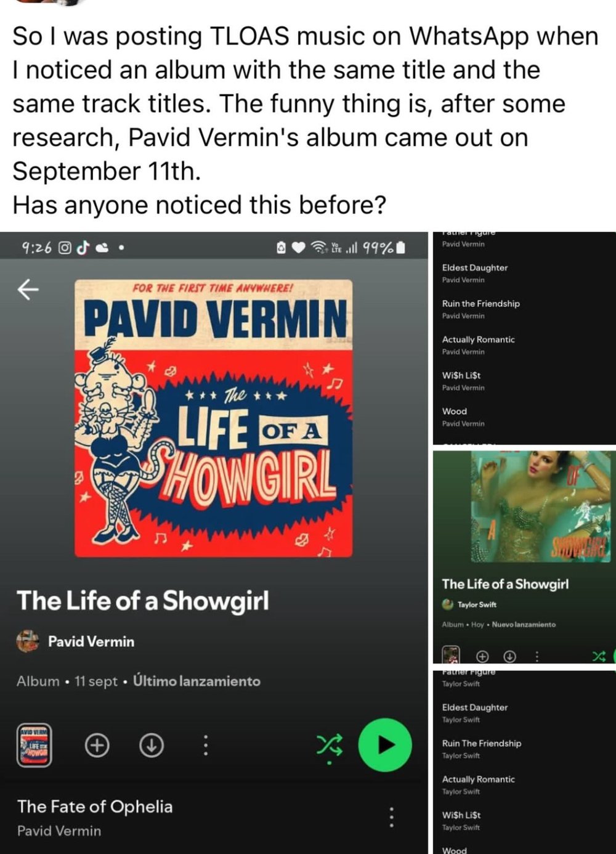Open options for The Fate of Ophelia

click(391, 817)
